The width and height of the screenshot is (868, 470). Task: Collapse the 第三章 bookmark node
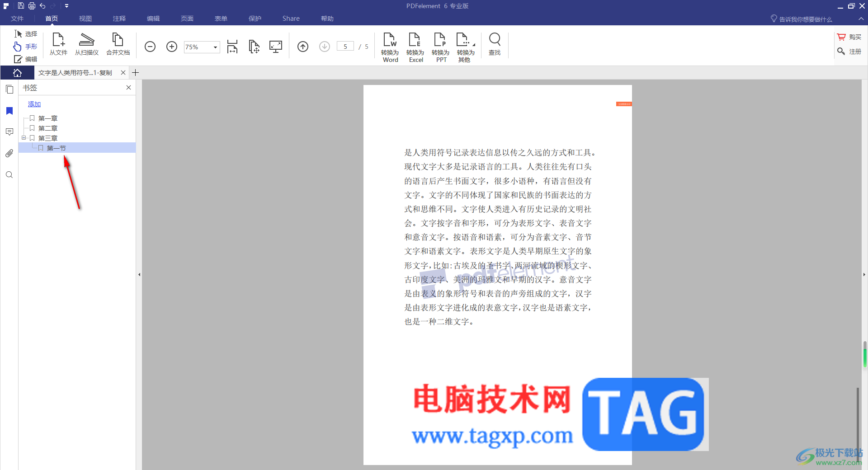click(24, 138)
